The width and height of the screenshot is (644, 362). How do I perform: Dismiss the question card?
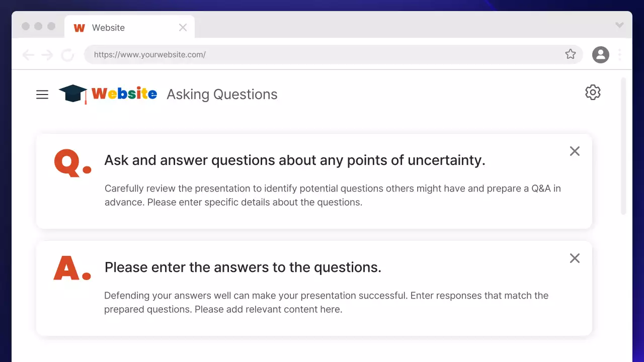pos(575,151)
